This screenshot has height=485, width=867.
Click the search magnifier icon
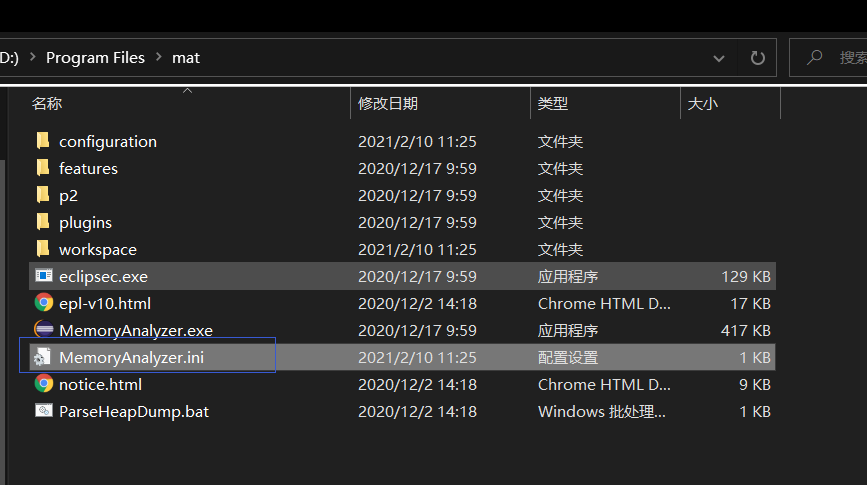pos(814,57)
